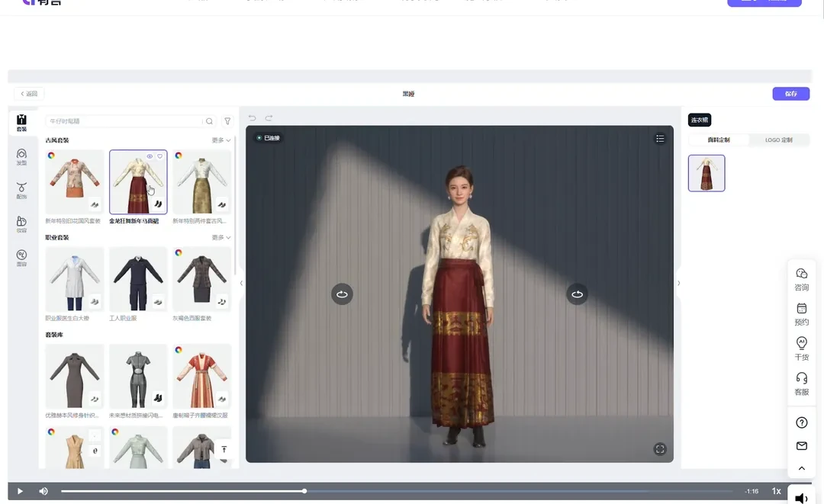Select the 配饰 accessories sidebar icon
This screenshot has width=824, height=504.
(21, 190)
